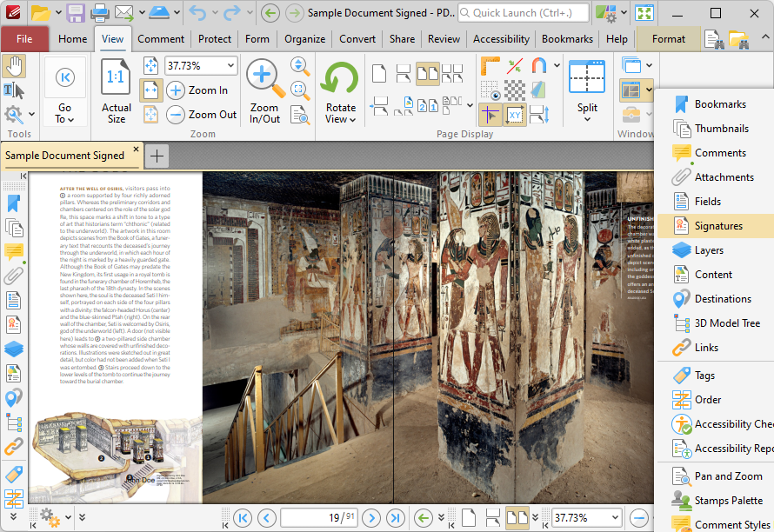Open Bookmarks pane from the left sidebar icon
The height and width of the screenshot is (532, 774).
tap(14, 203)
